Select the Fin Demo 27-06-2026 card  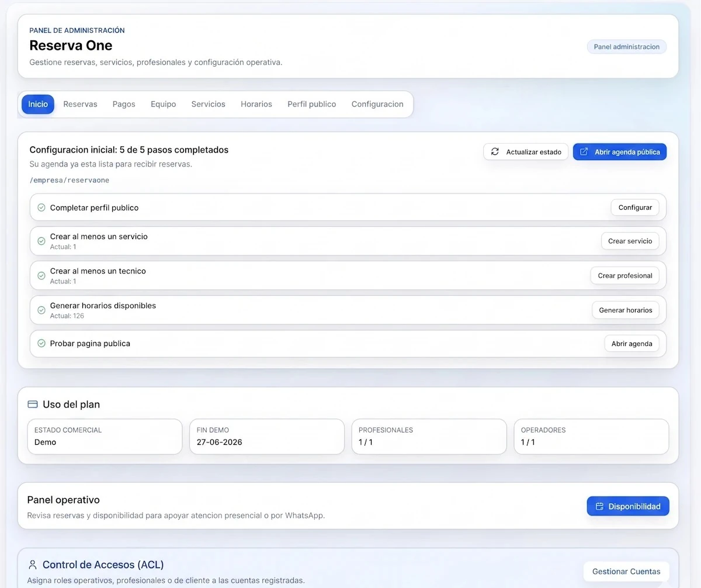pyautogui.click(x=267, y=437)
